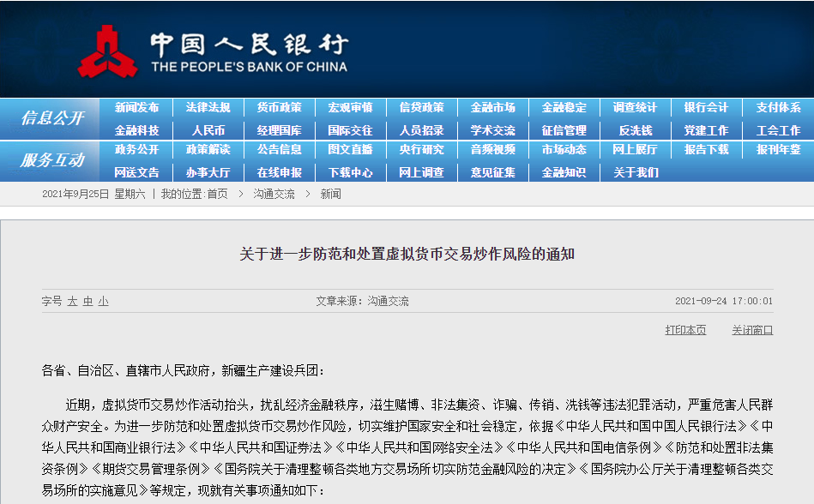Visit 网上调查 link
Screen dimensions: 814x504
click(x=421, y=172)
